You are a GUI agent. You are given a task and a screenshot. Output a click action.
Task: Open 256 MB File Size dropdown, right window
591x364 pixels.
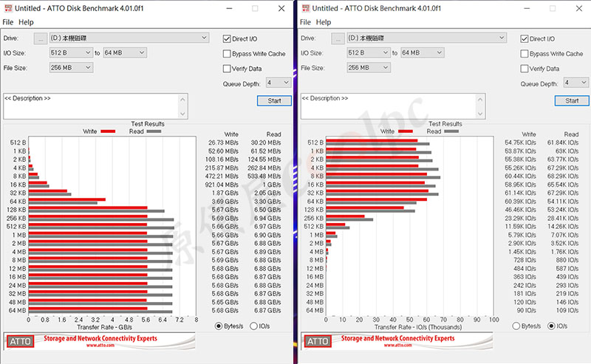coord(368,68)
